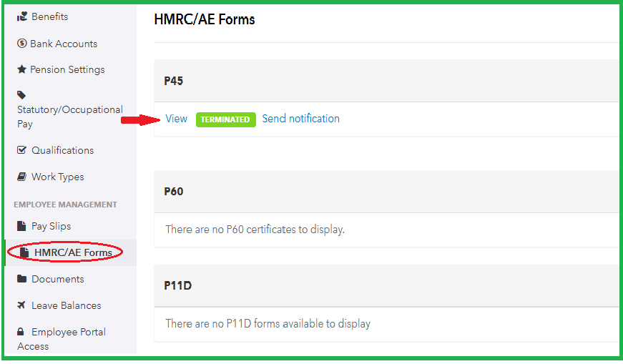Click the green TERMINATED badge
The image size is (623, 364).
(225, 119)
